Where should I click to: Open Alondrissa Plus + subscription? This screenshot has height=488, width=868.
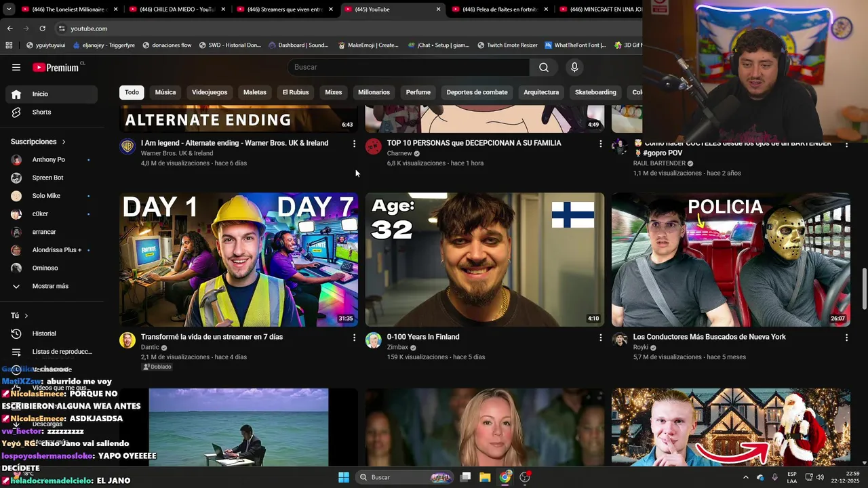(52, 250)
